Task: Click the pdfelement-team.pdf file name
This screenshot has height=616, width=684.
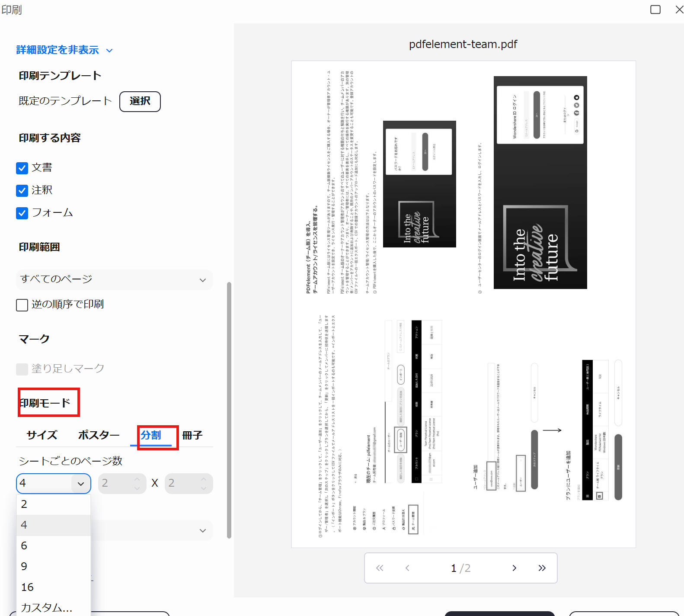Action: click(x=463, y=44)
